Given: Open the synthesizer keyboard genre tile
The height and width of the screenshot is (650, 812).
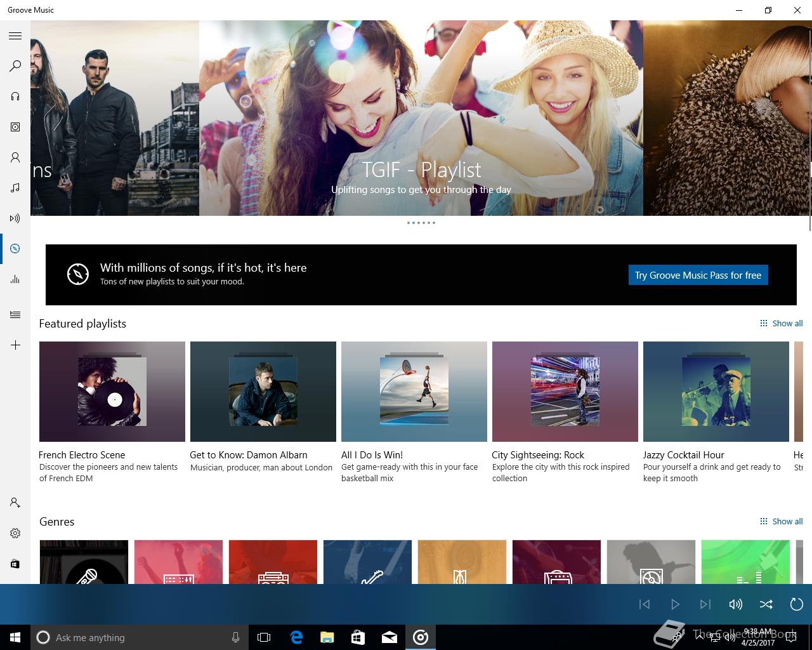Looking at the screenshot, I should (178, 562).
